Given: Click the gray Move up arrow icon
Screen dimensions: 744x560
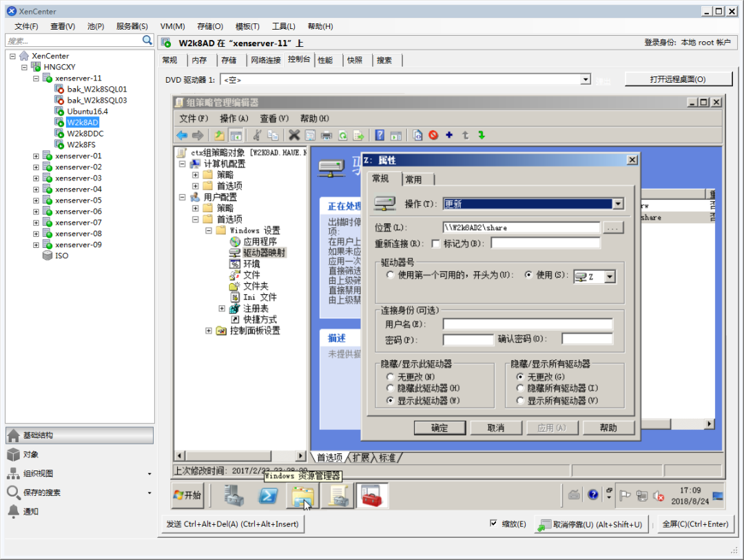Looking at the screenshot, I should point(466,135).
